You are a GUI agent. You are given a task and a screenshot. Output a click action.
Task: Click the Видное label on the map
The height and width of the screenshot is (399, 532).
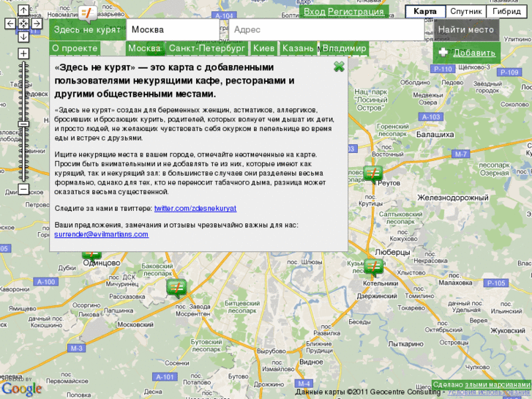(x=311, y=362)
